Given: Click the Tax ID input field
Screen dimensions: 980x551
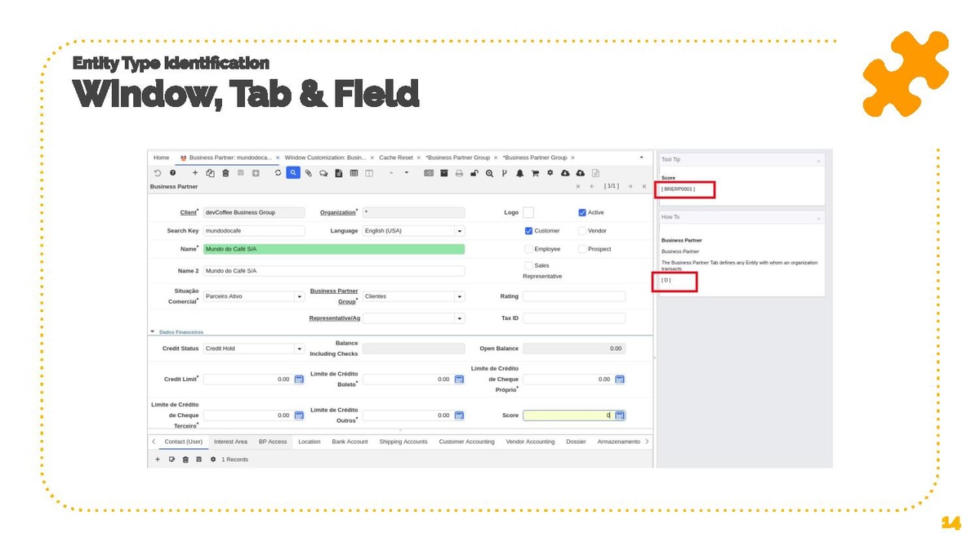Looking at the screenshot, I should pos(574,318).
